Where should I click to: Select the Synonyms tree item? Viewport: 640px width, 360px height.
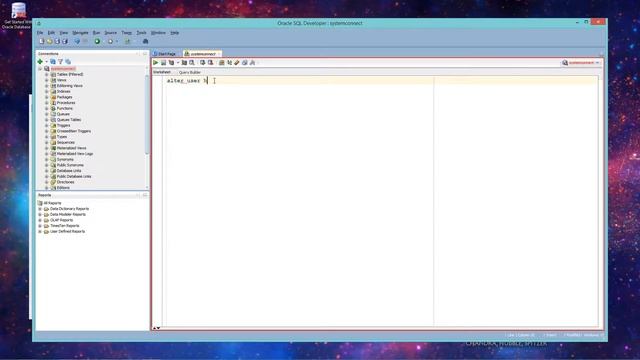tap(65, 160)
